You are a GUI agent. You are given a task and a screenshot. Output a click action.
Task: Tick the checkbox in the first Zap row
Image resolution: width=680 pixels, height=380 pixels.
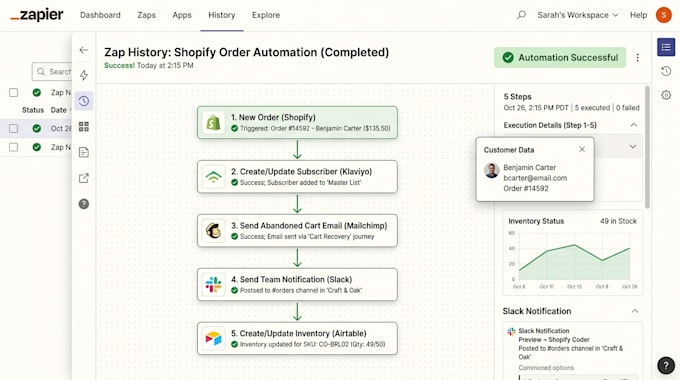(x=13, y=92)
